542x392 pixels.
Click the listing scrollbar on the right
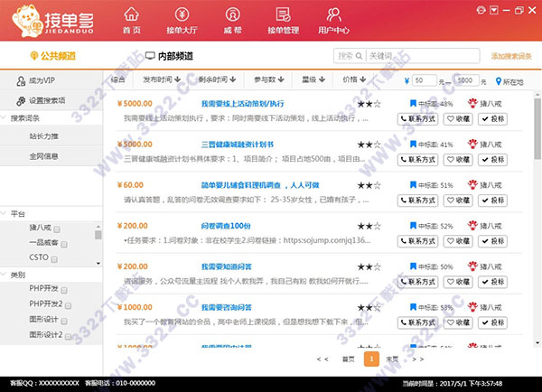point(536,126)
